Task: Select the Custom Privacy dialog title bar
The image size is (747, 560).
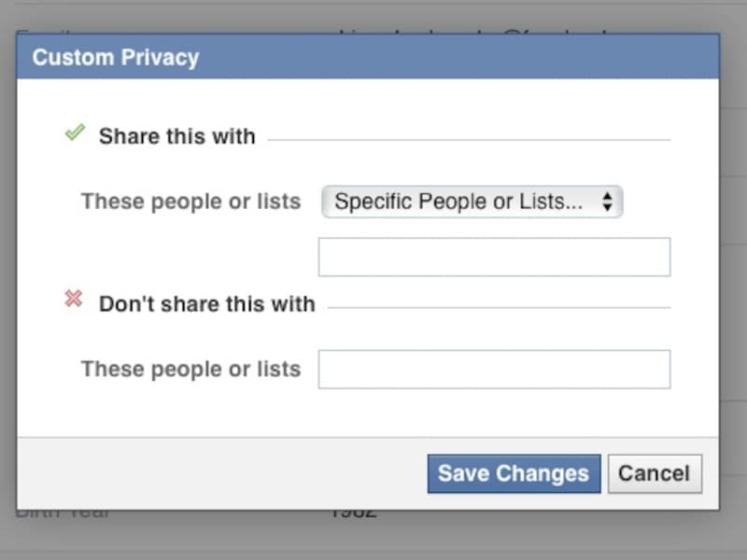Action: click(x=116, y=57)
